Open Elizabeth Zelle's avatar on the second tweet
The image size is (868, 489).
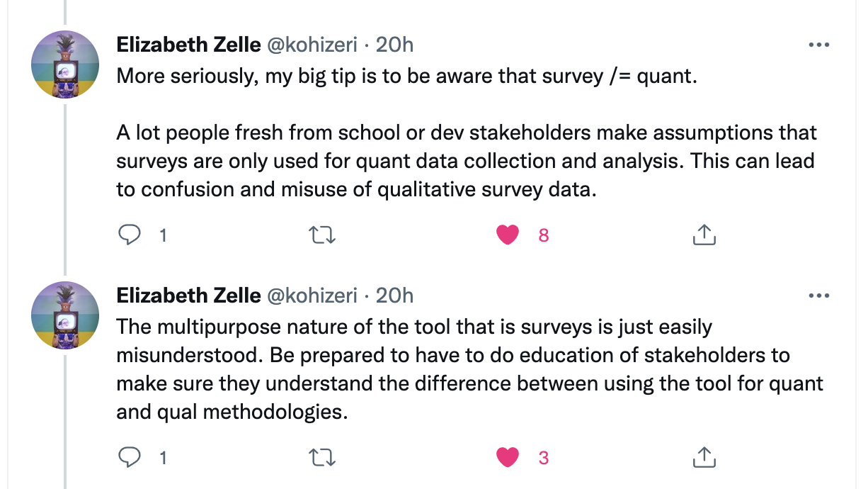65,315
